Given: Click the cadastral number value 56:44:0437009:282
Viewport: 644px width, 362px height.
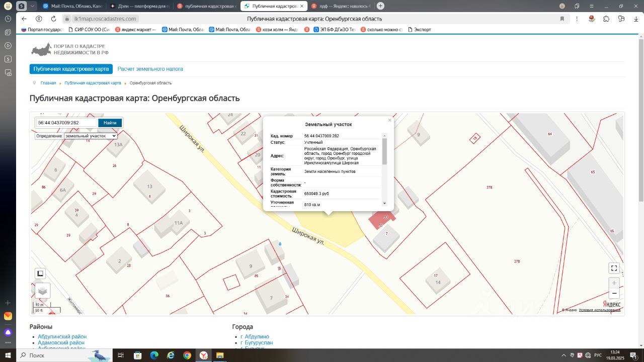Looking at the screenshot, I should pos(321,136).
